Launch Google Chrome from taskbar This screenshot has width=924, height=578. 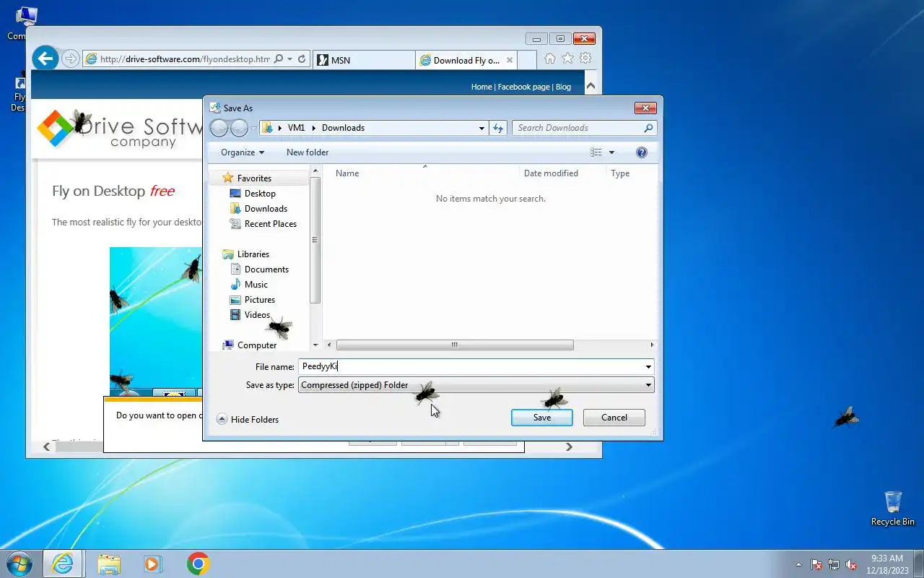click(x=199, y=564)
